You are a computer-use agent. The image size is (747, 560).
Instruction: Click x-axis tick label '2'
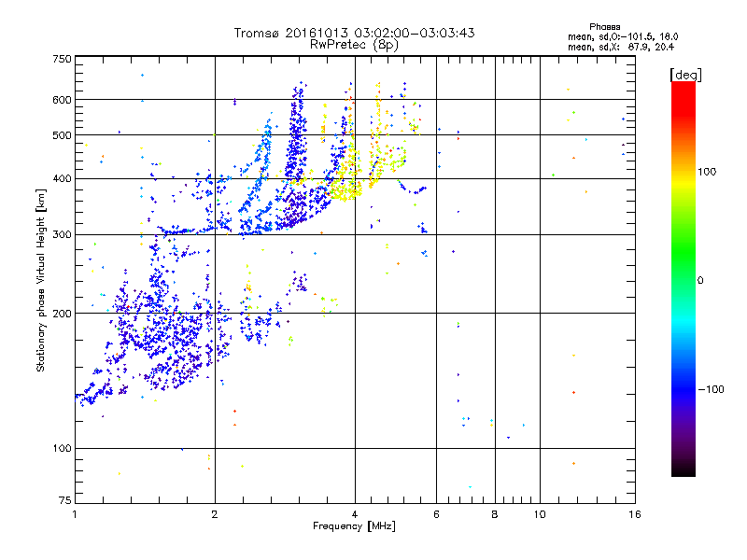(215, 514)
